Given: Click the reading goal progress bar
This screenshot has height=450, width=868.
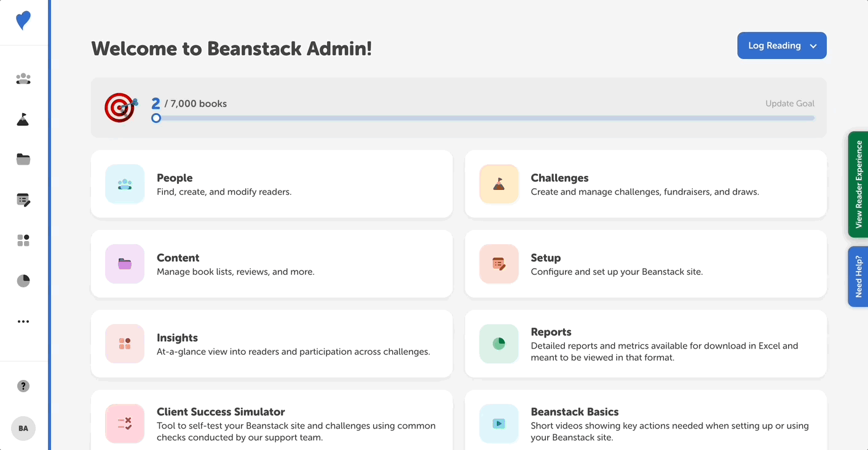Looking at the screenshot, I should coord(484,117).
